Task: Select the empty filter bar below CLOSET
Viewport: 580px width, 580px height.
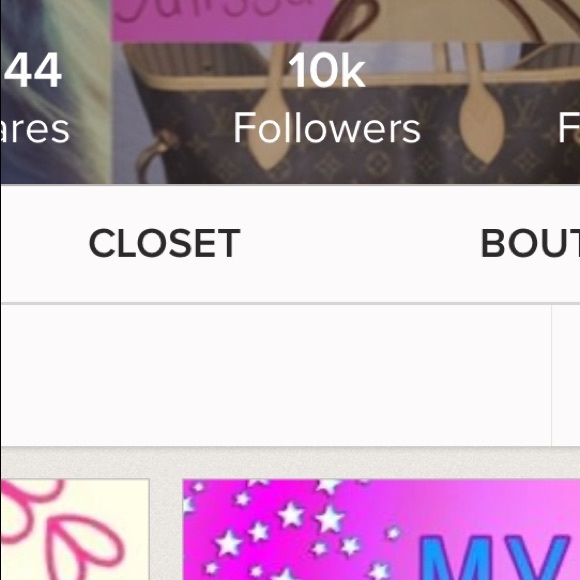Action: [276, 375]
